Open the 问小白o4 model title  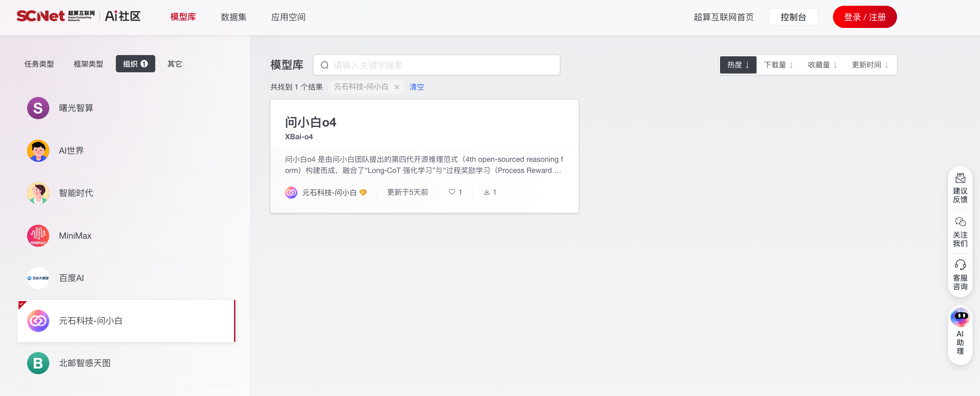click(311, 122)
